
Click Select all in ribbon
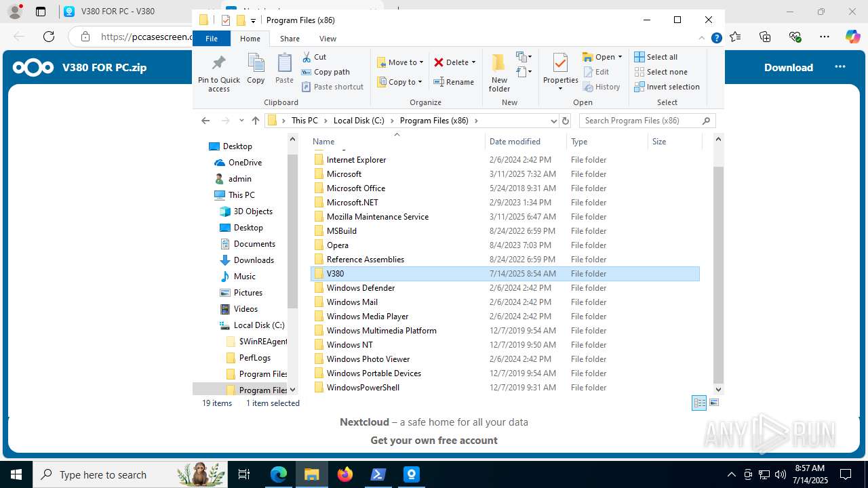click(656, 57)
